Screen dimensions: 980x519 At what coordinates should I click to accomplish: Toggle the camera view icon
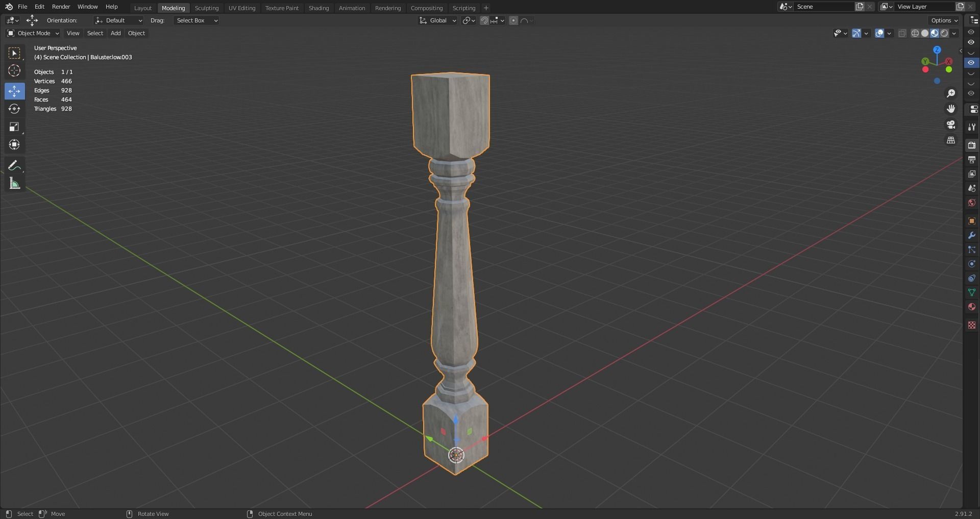click(x=951, y=125)
